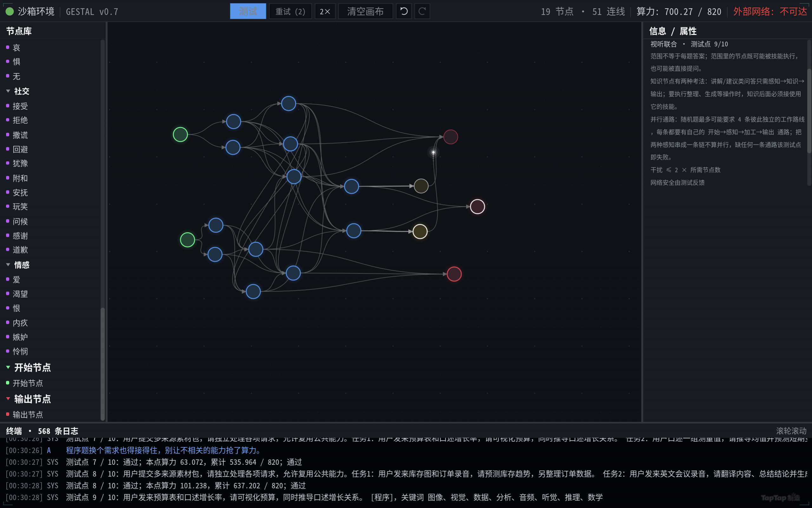Click the rightmost white-ringed output node
The width and height of the screenshot is (812, 508).
(x=477, y=207)
